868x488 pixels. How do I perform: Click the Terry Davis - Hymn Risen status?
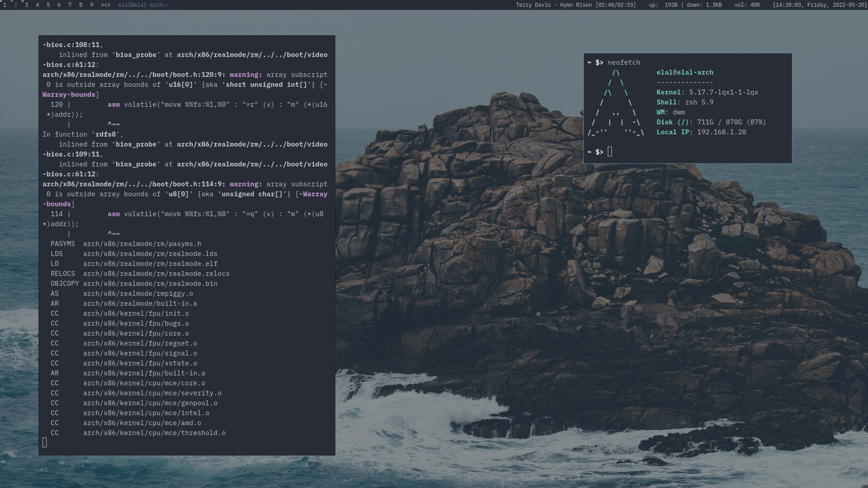(576, 5)
